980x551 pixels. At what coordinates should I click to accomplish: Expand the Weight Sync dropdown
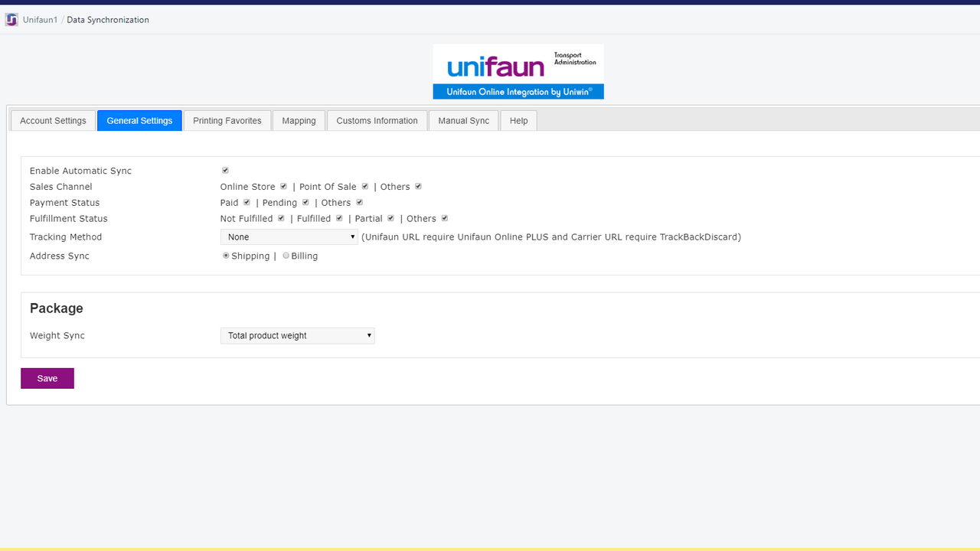(298, 336)
